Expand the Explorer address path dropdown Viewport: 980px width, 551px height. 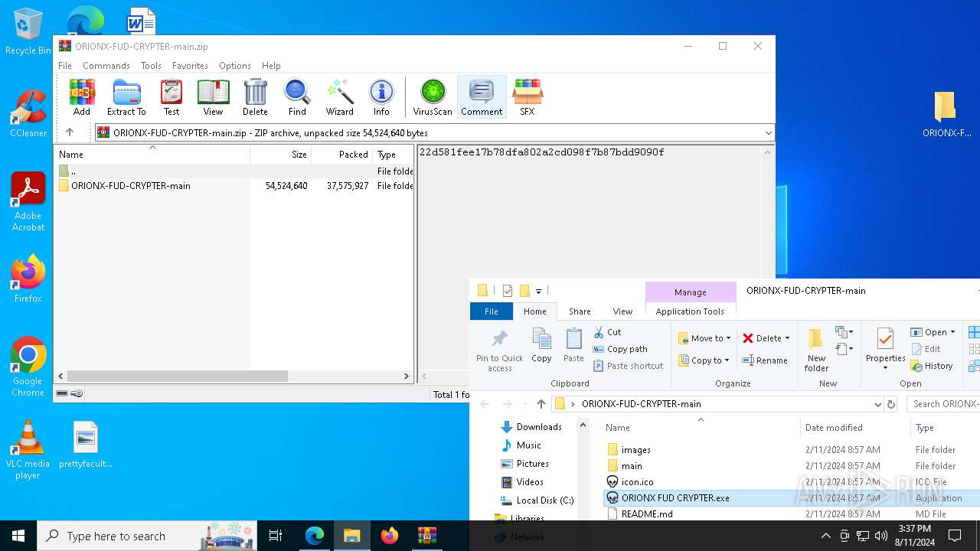(x=877, y=404)
